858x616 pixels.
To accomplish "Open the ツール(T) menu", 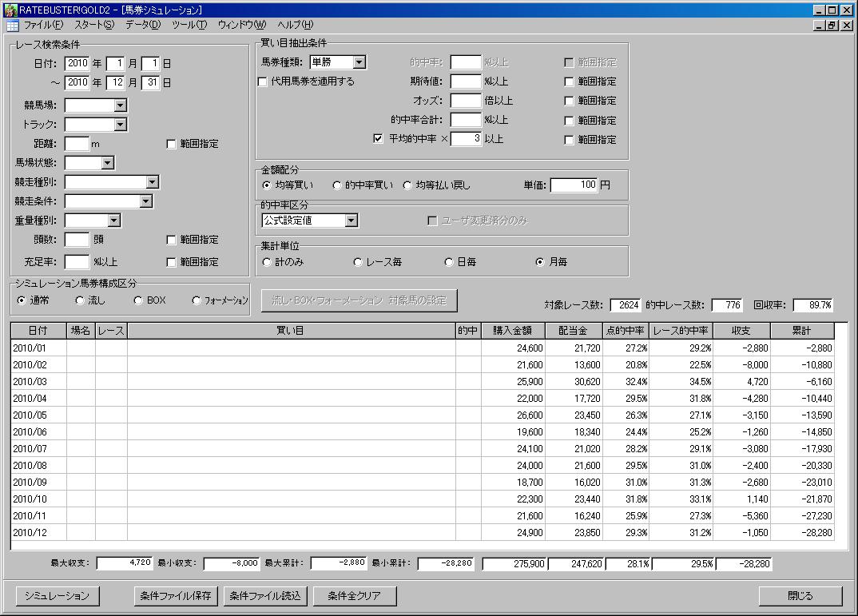I will (x=189, y=25).
